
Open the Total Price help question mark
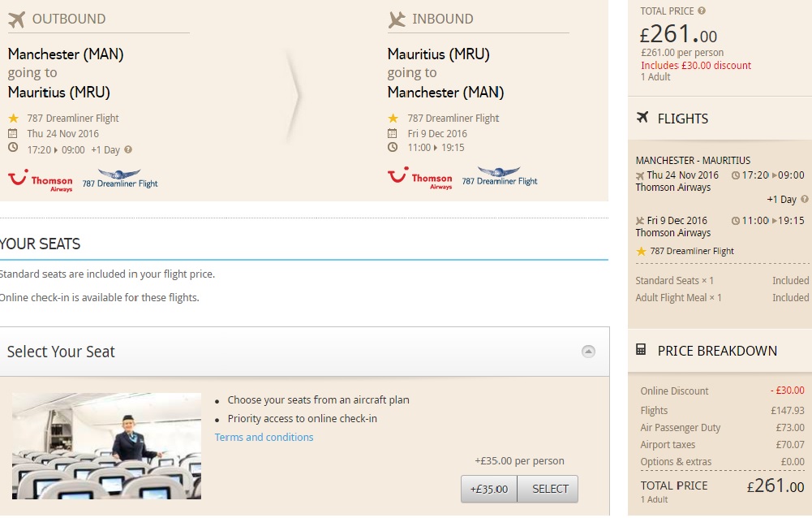701,11
